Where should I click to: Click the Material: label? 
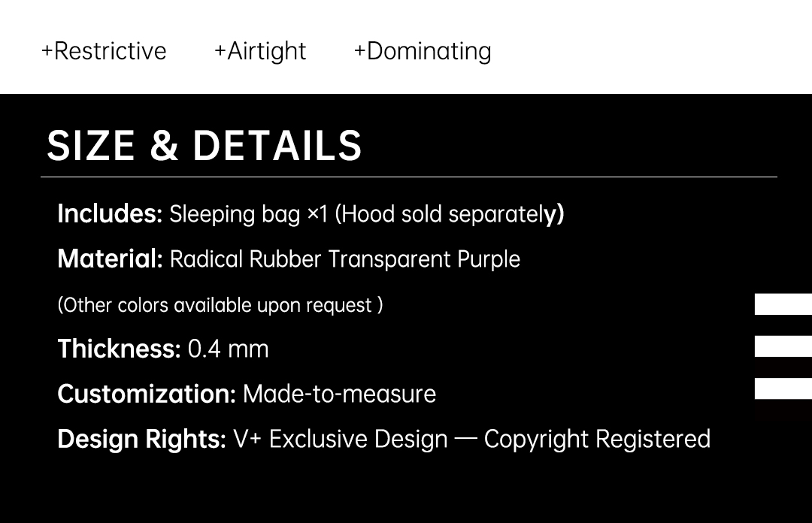point(110,259)
